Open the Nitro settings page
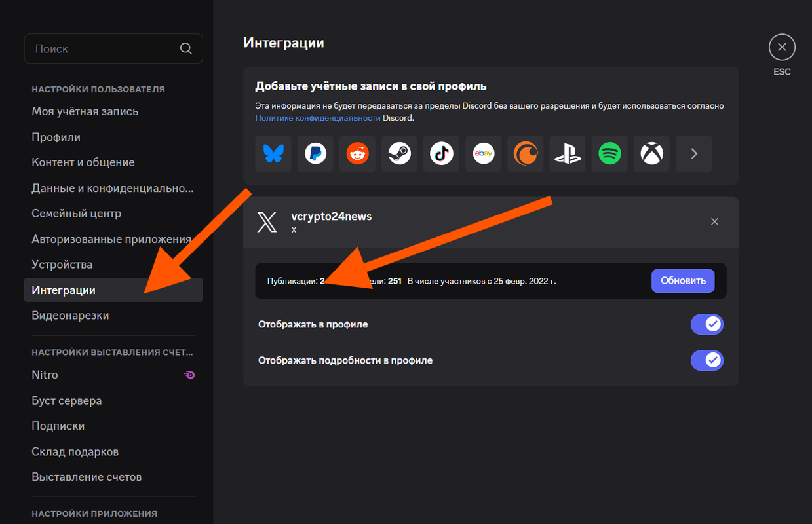This screenshot has width=812, height=524. (x=113, y=375)
